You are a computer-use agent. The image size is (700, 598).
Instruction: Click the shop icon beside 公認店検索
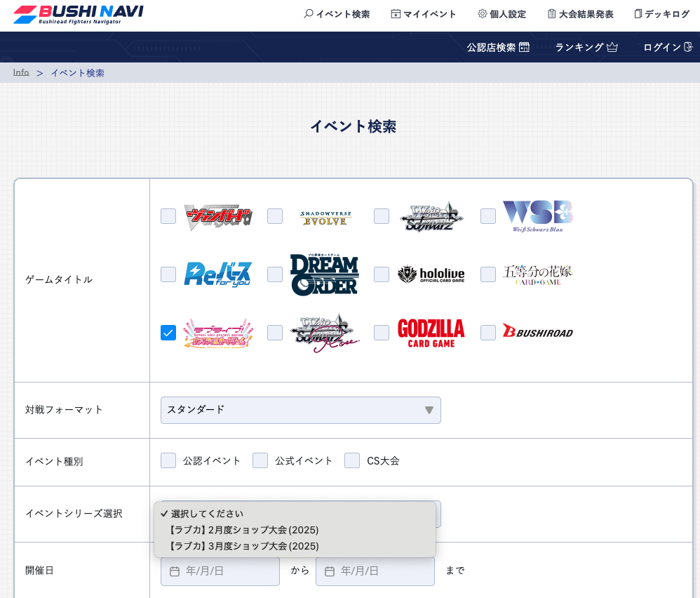524,47
